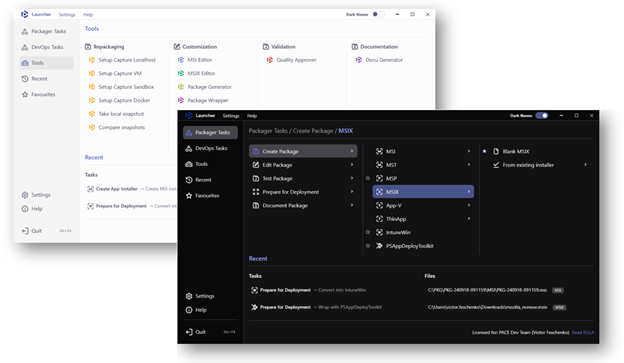
Task: Launch Package Generator icon
Action: point(181,87)
